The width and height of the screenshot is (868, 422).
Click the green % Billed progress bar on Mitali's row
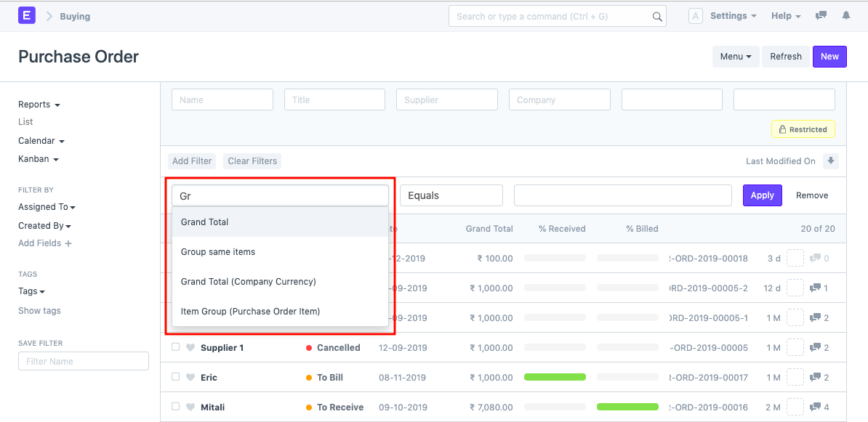(x=627, y=407)
